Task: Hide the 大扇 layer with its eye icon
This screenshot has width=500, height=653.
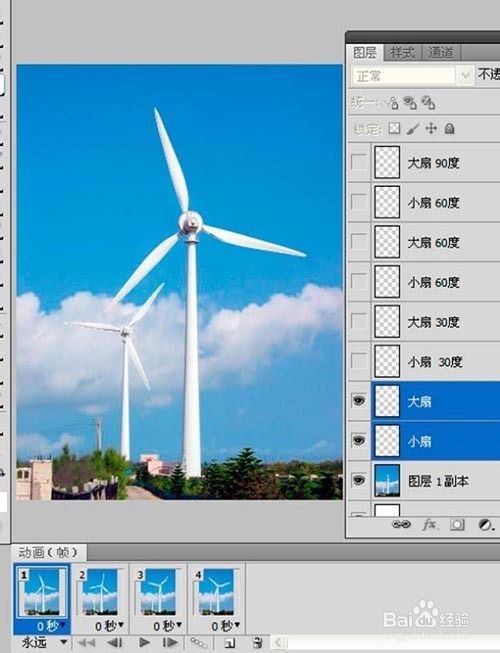Action: [x=358, y=401]
